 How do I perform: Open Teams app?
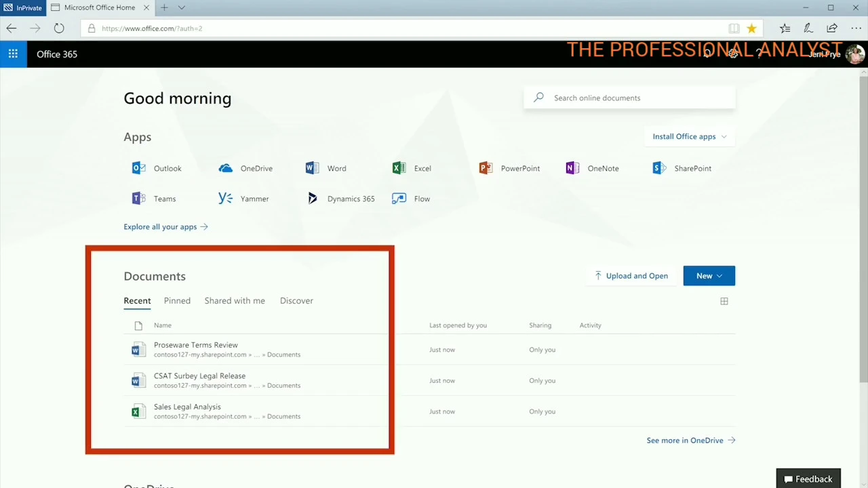click(154, 199)
